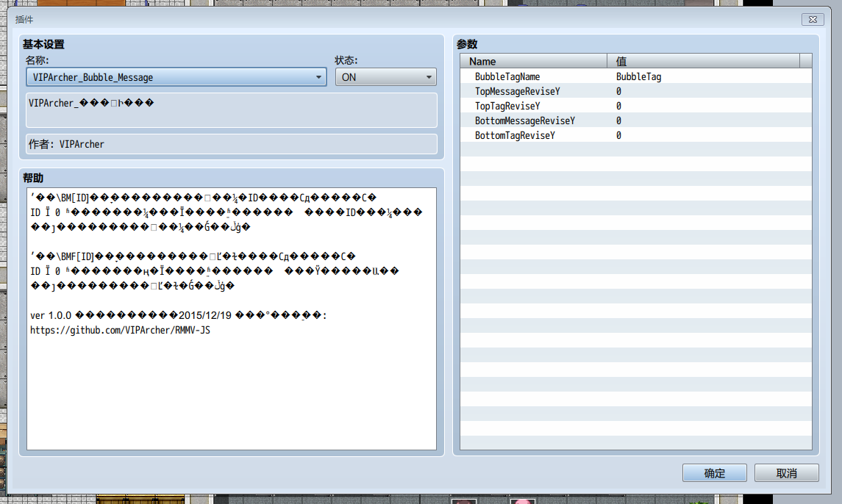Select the TopTagReviseY parameter row
842x504 pixels.
[x=636, y=106]
